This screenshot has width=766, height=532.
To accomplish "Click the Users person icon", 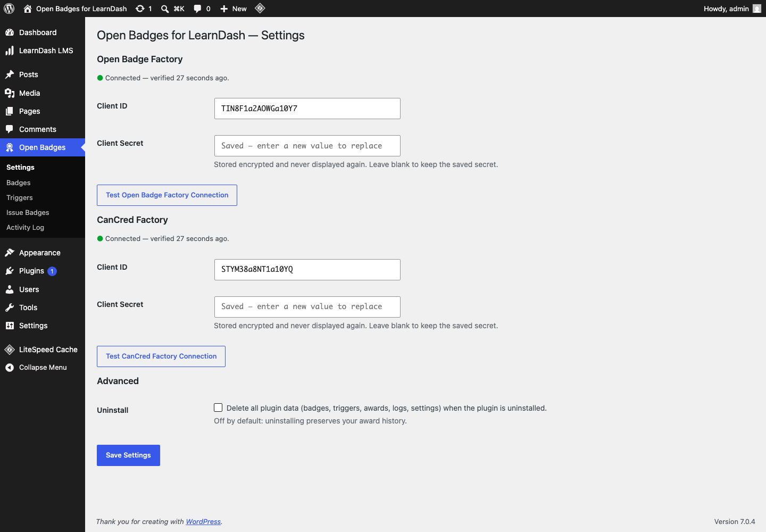I will click(x=10, y=289).
